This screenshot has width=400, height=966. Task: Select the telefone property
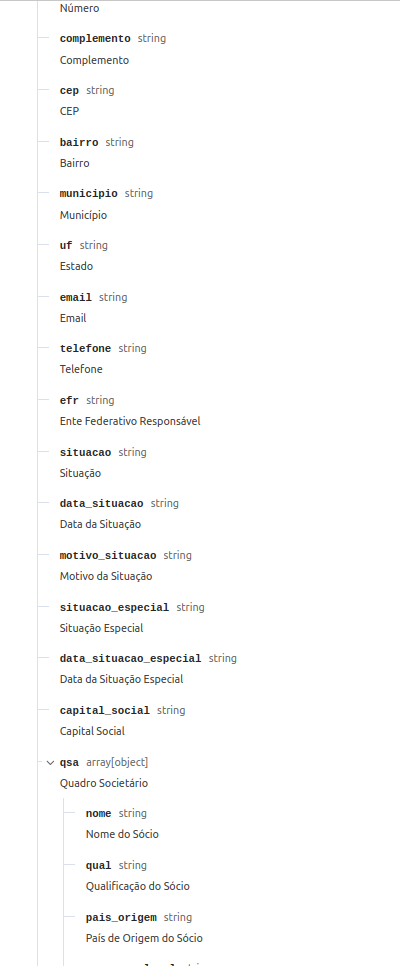[x=86, y=349]
